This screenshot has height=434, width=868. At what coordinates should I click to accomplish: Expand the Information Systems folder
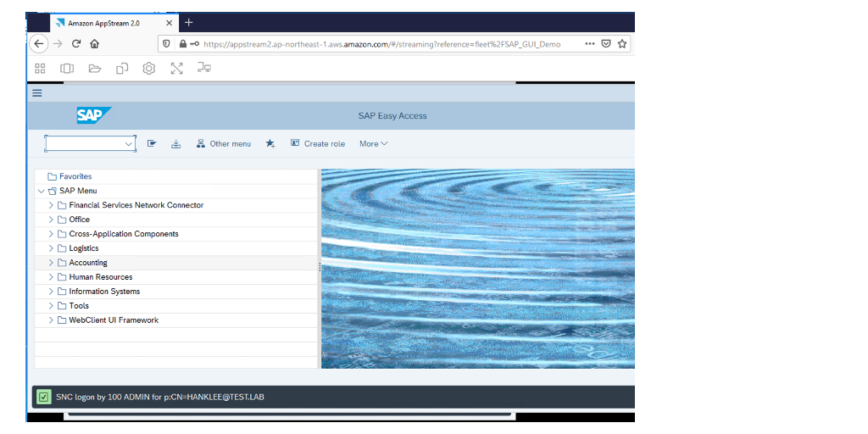point(51,292)
